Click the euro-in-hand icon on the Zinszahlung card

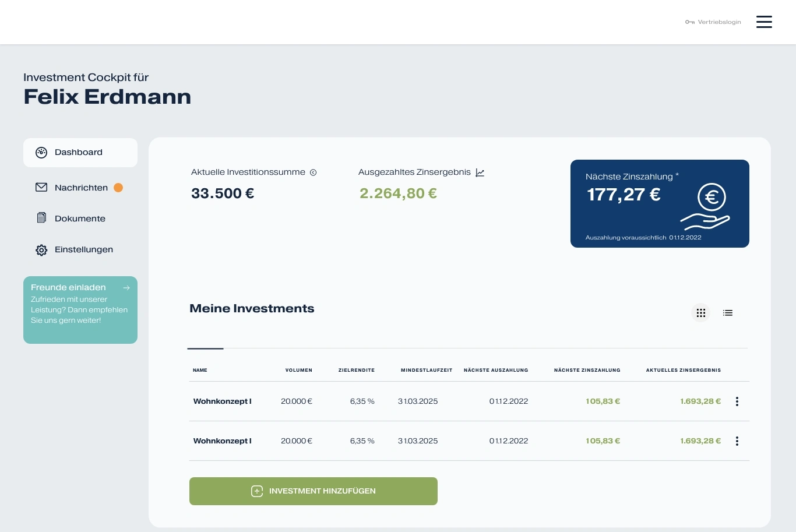pos(705,207)
